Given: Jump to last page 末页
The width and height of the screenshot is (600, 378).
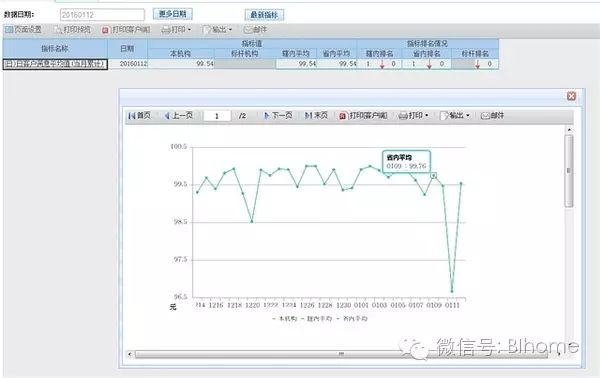Looking at the screenshot, I should (316, 116).
